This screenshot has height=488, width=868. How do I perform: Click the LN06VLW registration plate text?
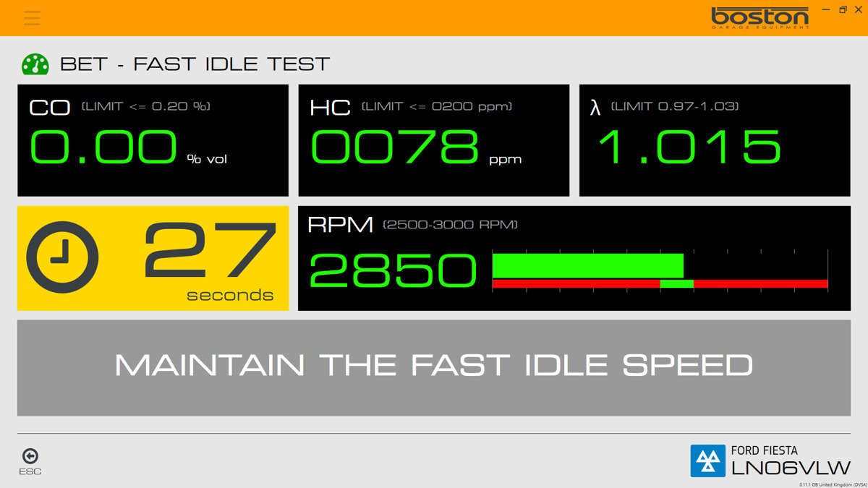pyautogui.click(x=791, y=467)
